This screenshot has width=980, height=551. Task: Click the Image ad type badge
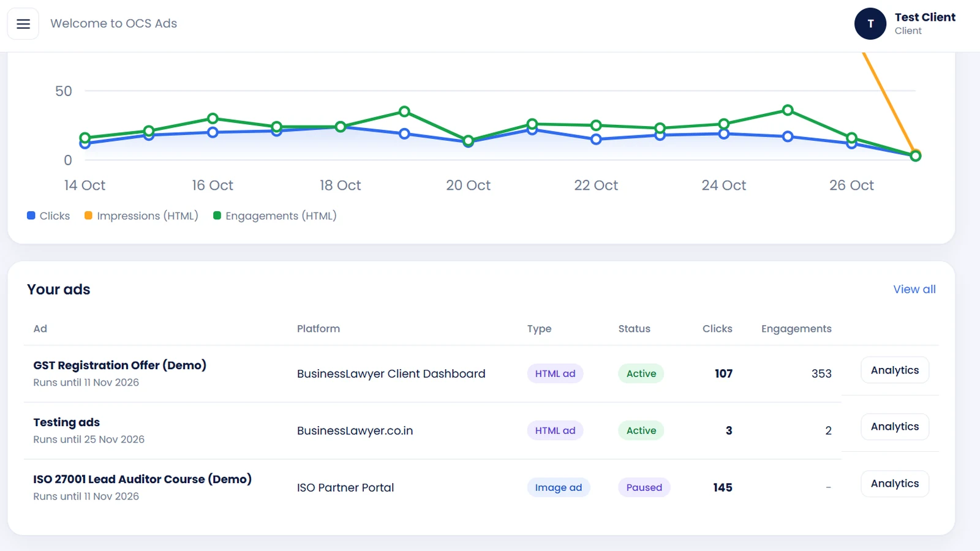click(558, 487)
